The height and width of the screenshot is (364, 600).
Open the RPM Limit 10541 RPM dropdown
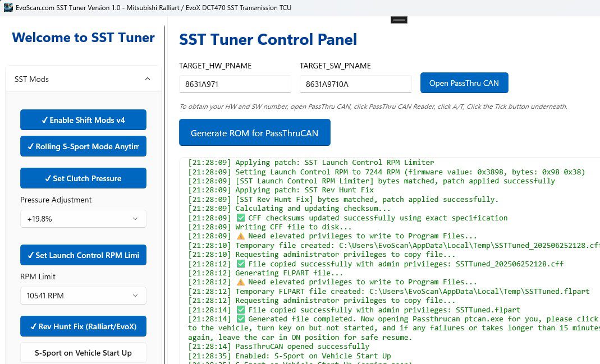pyautogui.click(x=84, y=296)
